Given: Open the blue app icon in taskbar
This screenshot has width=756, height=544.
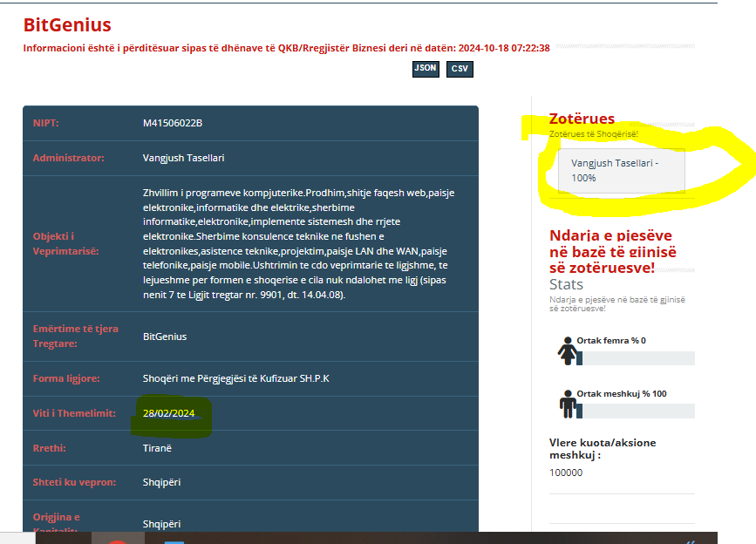Looking at the screenshot, I should [174, 541].
